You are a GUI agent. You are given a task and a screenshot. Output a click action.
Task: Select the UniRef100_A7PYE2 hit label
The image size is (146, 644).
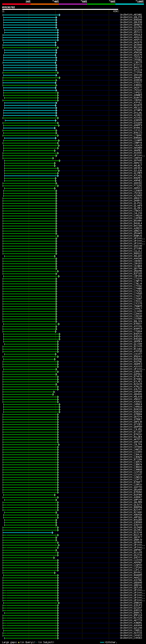click(x=131, y=103)
